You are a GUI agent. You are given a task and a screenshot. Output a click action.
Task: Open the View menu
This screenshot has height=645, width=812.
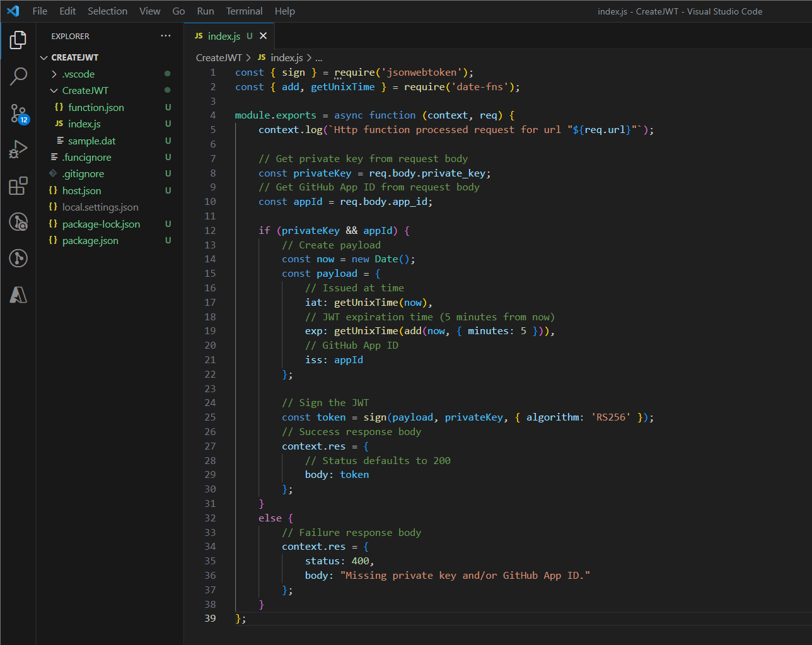point(150,11)
